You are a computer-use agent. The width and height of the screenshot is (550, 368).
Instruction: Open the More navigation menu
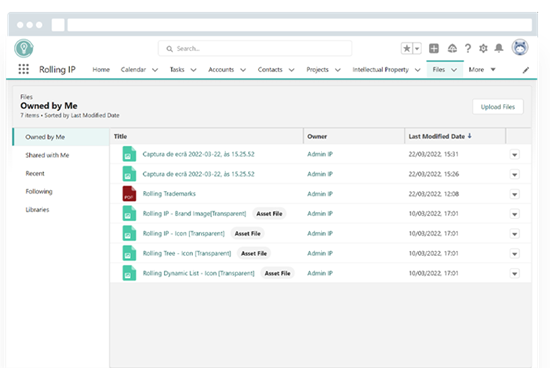click(482, 69)
